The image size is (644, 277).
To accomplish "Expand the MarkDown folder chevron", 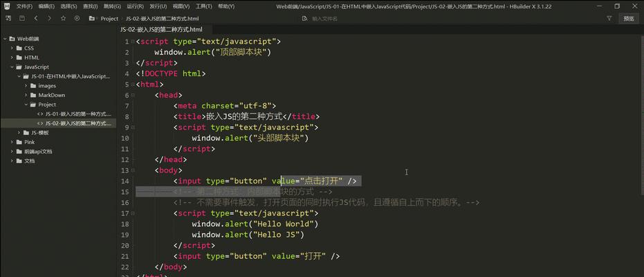I will [26, 95].
